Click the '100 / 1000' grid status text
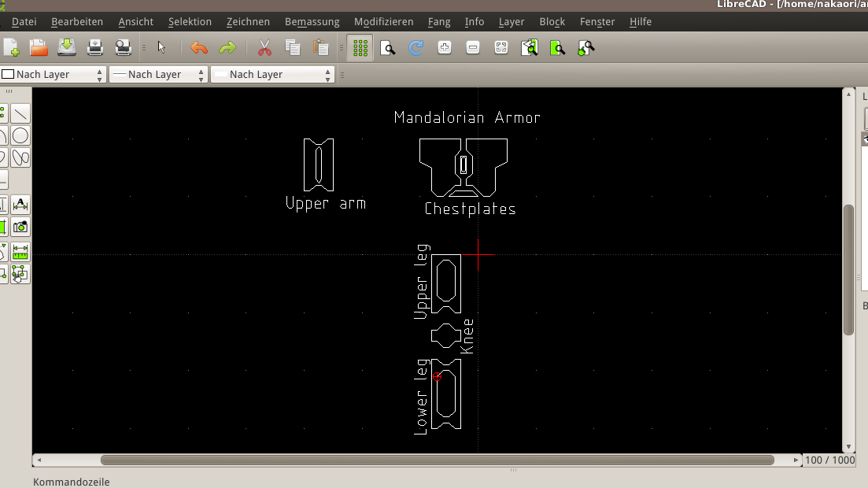Viewport: 868px width, 488px height. 829,460
